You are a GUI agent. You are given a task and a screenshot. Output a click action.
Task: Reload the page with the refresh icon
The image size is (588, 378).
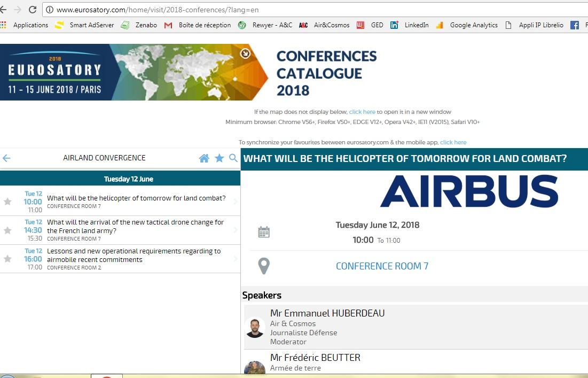tap(33, 10)
